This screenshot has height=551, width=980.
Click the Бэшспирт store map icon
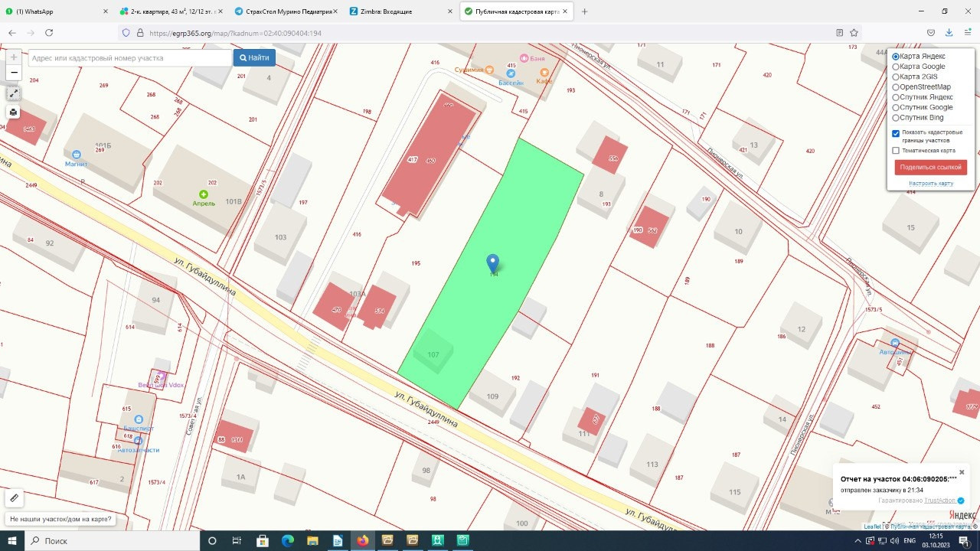pos(139,420)
